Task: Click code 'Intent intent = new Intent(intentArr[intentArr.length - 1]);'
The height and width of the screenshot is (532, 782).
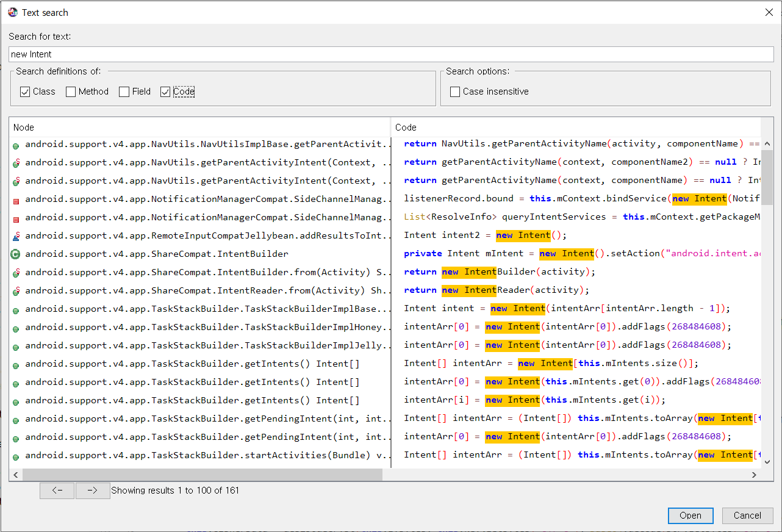Action: point(567,309)
